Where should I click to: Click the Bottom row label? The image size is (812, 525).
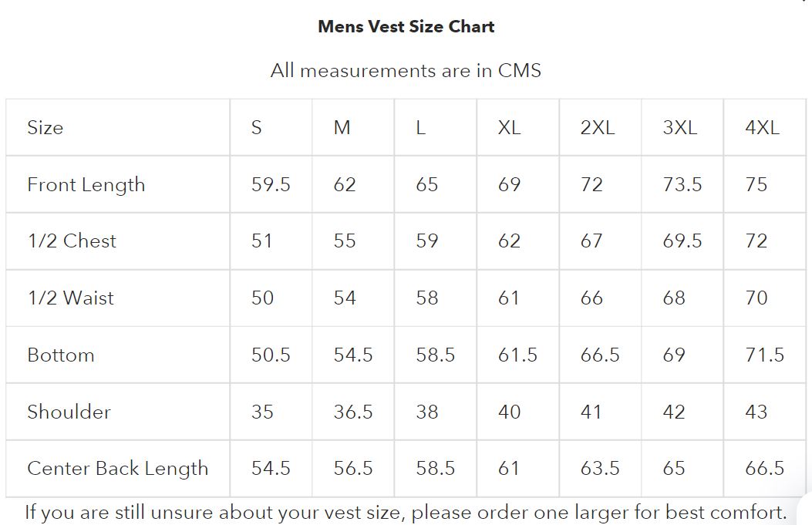tap(61, 355)
